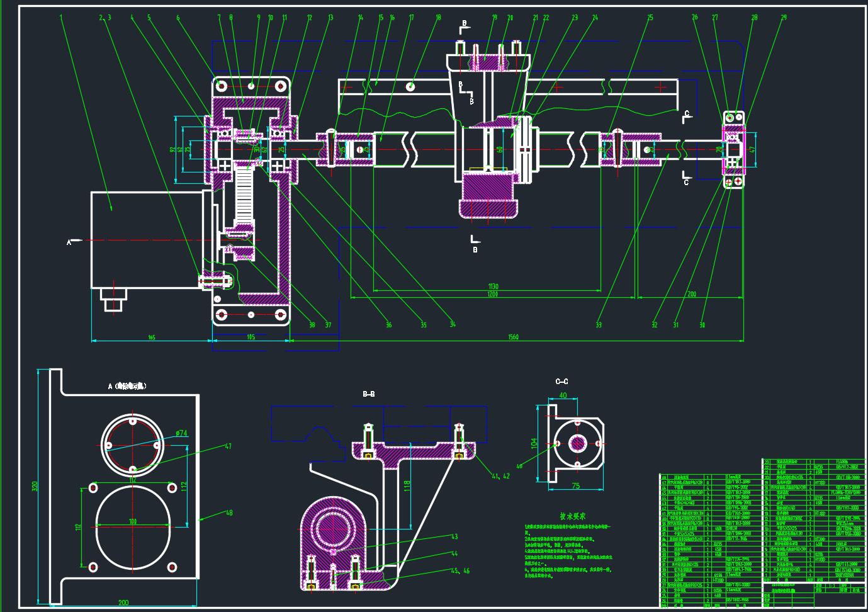Select the part number 18 callout label
This screenshot has height=612, width=868.
tap(437, 18)
